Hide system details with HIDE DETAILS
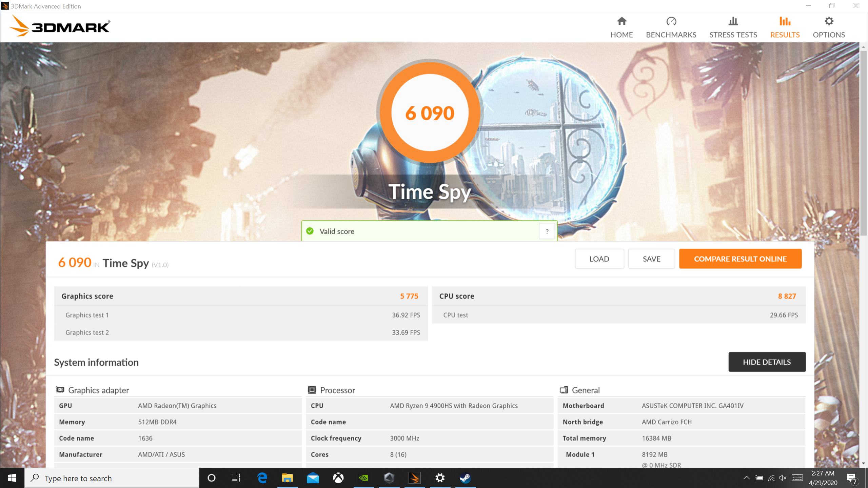This screenshot has height=488, width=868. point(767,362)
